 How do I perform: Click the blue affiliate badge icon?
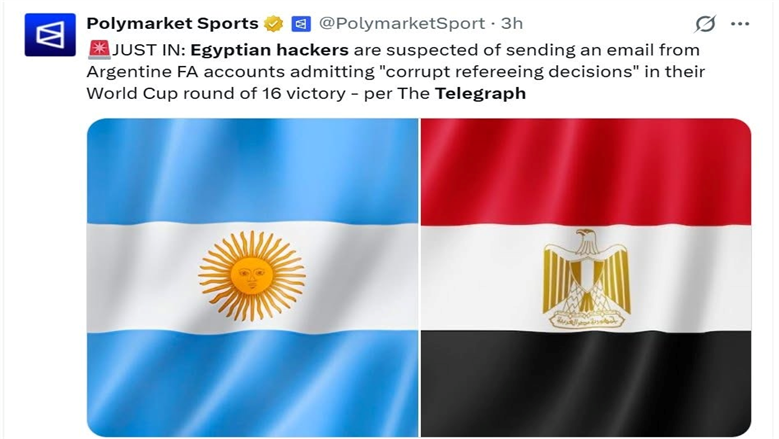tap(301, 23)
